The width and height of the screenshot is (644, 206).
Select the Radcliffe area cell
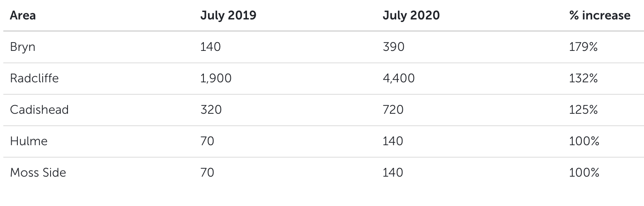click(34, 78)
